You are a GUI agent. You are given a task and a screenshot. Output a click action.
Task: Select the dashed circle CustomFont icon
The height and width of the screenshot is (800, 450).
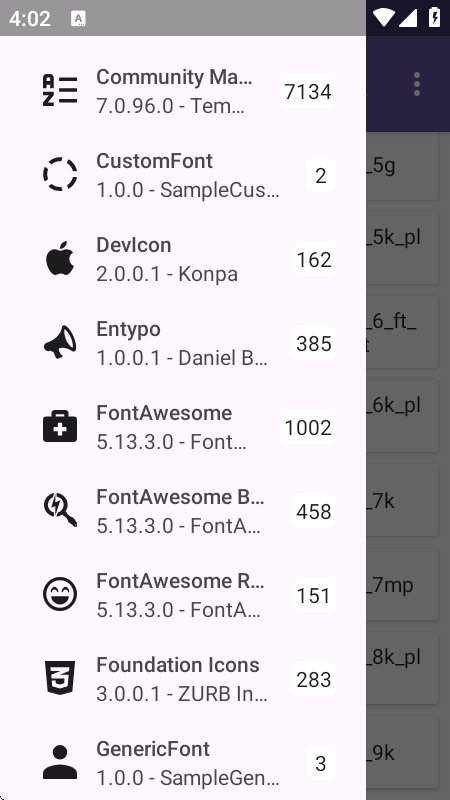pos(60,174)
